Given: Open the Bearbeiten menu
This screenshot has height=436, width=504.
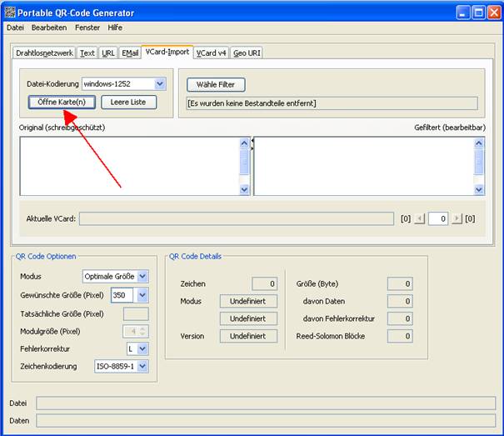Looking at the screenshot, I should (49, 28).
